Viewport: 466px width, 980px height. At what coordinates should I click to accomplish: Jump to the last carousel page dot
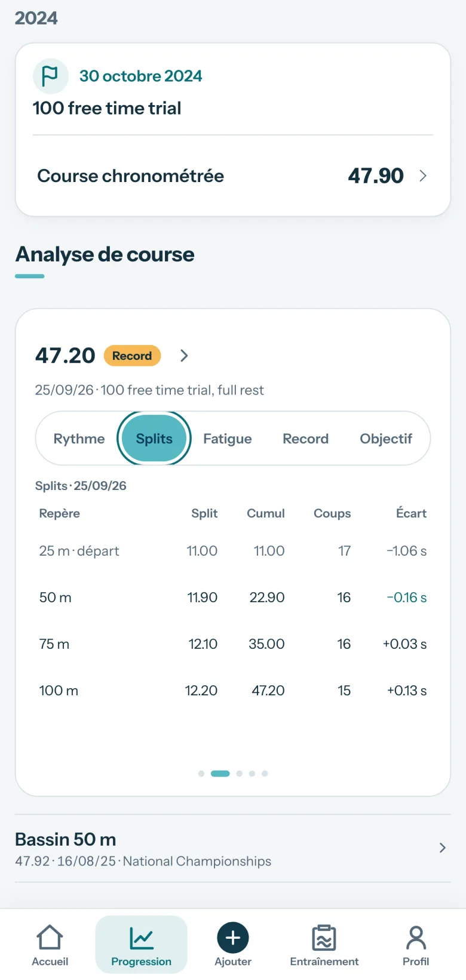tap(265, 773)
